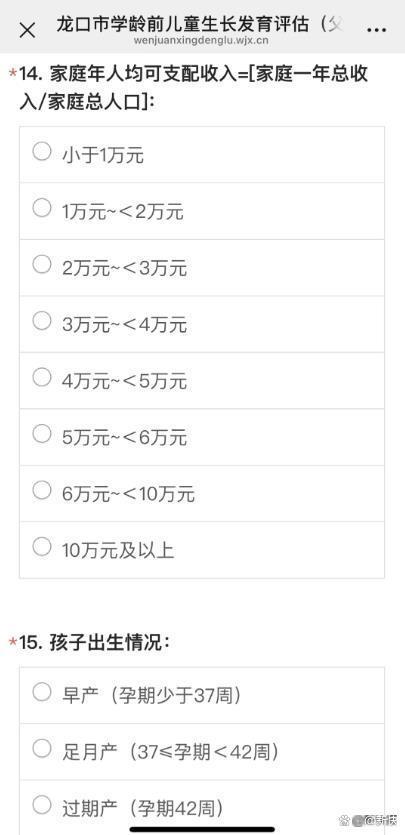Choose 早产 (孕期少于37周) birth option
405x835 pixels.
[202, 695]
